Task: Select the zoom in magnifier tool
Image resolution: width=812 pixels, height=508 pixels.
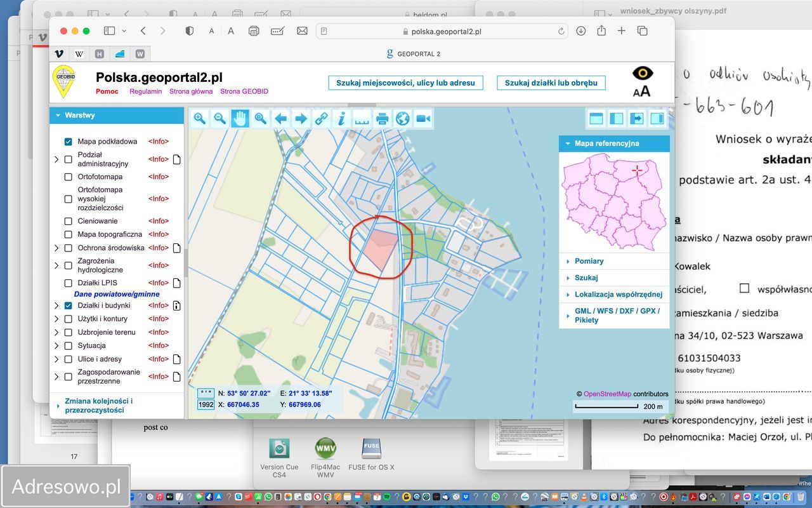Action: click(200, 119)
